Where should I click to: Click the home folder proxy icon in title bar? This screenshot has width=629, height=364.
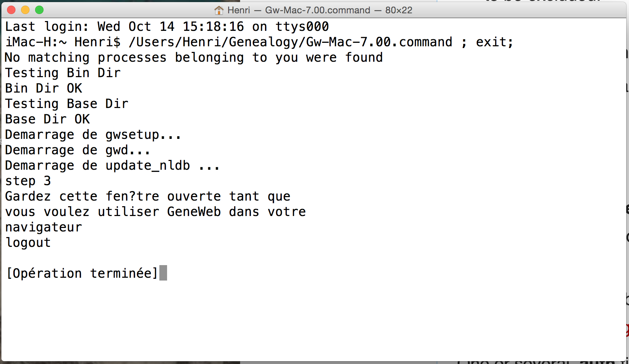219,10
